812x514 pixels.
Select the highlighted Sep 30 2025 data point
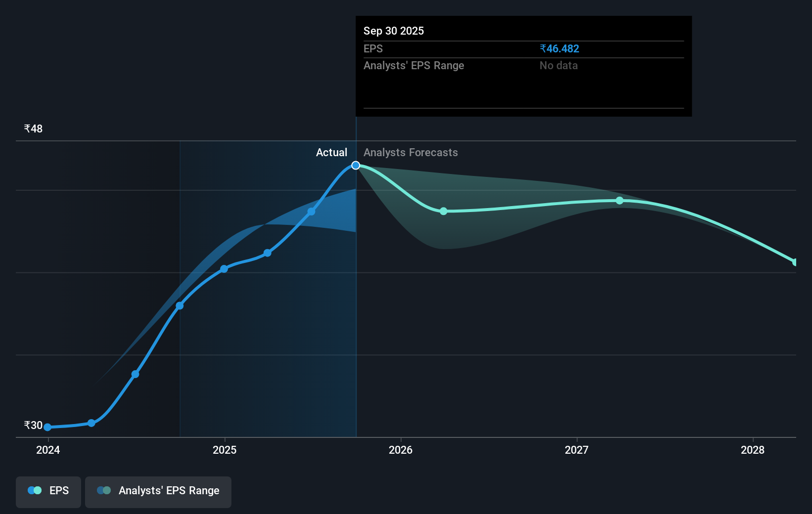[356, 165]
